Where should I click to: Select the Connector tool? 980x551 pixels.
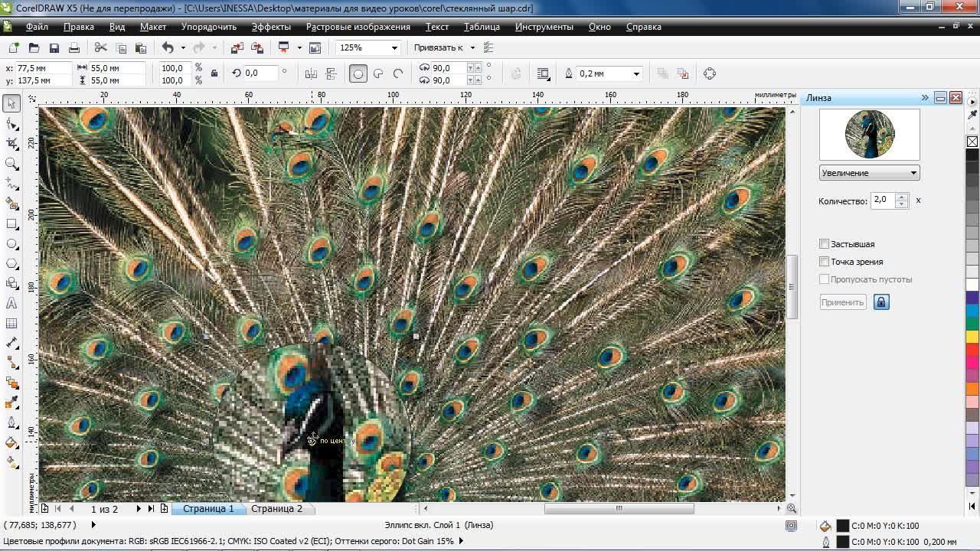click(11, 363)
